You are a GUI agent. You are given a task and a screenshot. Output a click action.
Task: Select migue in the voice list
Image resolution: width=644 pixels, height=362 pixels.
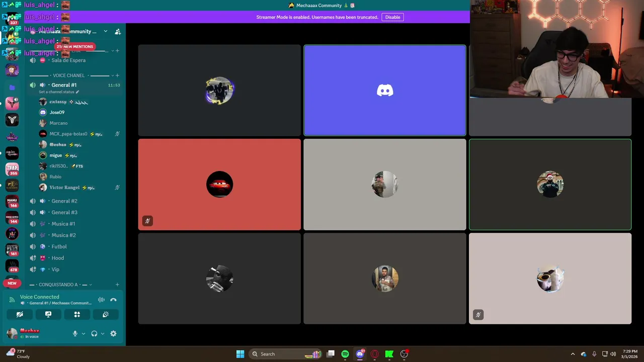point(56,155)
